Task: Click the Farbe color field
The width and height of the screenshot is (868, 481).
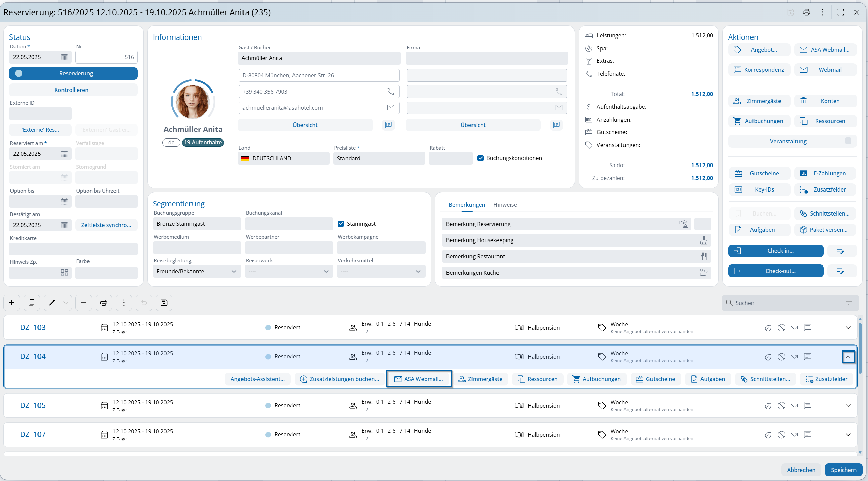Action: (106, 273)
